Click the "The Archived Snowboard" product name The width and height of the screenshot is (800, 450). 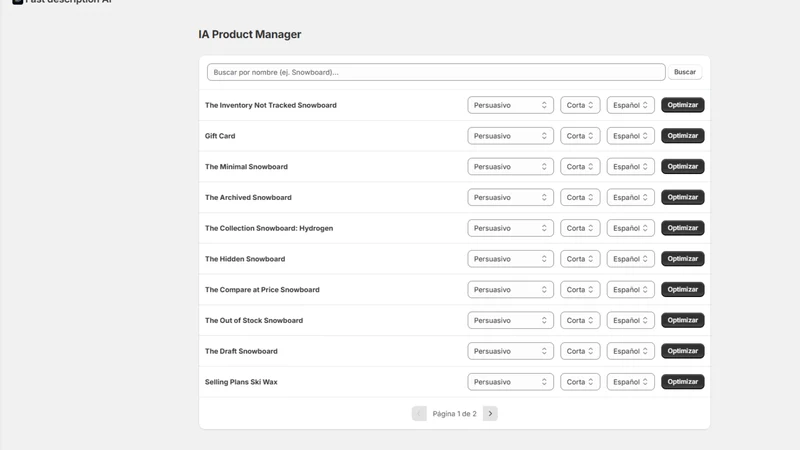click(x=248, y=197)
